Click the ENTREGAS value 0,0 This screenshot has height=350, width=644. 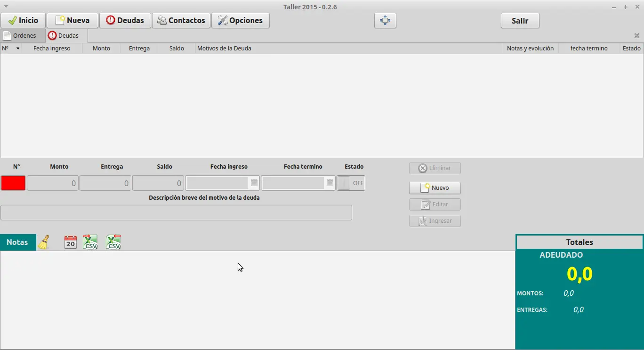pyautogui.click(x=579, y=309)
